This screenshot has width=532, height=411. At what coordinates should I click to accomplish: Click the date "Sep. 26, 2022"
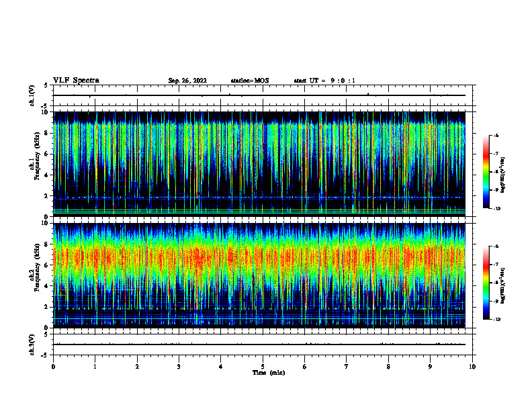click(187, 81)
